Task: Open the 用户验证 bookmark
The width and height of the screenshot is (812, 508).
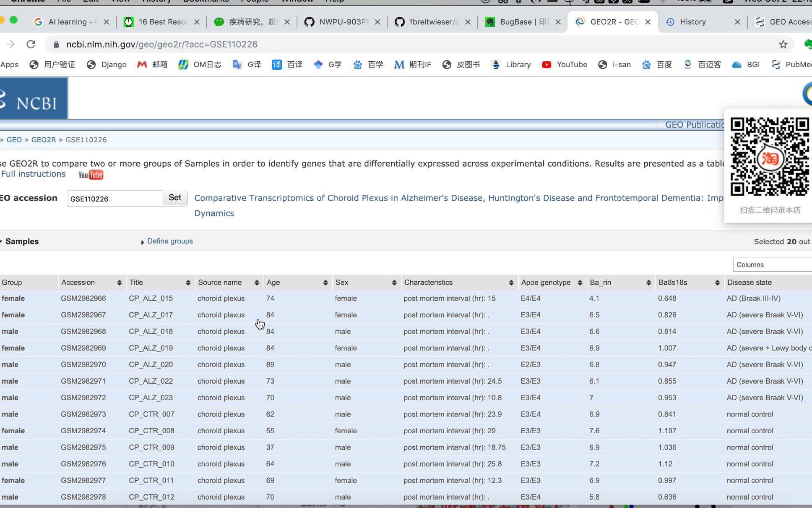Action: [x=52, y=64]
